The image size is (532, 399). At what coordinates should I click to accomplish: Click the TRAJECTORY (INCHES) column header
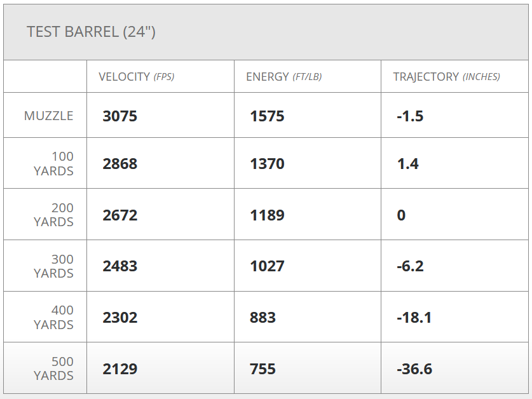click(446, 77)
